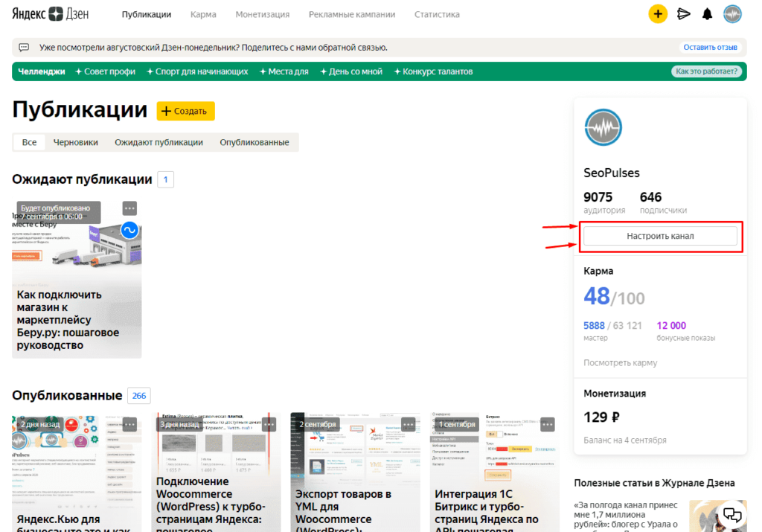Open three-dots menu on the Woocommerce турбо card

click(269, 425)
